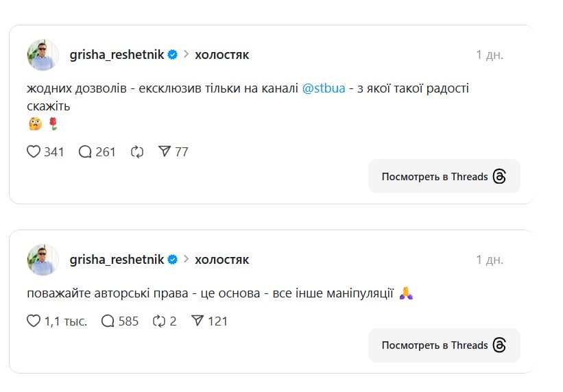Click the first post's profile avatar
This screenshot has width=563, height=392.
(43, 55)
